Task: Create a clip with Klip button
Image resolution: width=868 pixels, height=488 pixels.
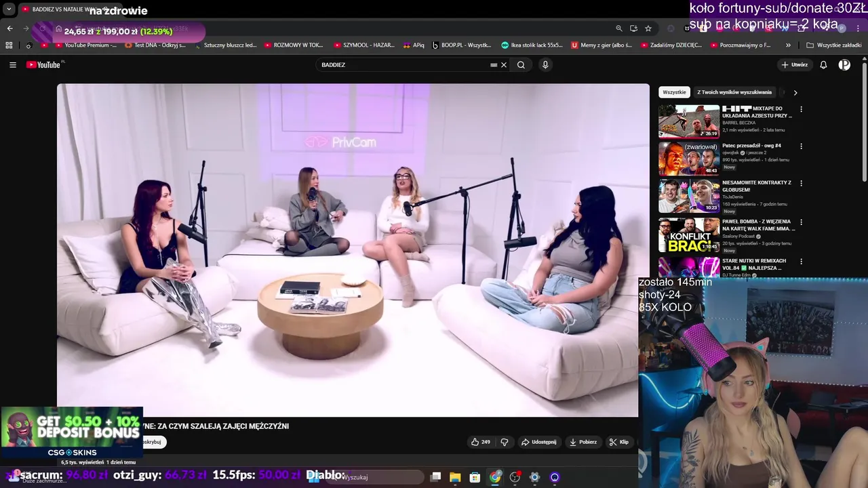Action: tap(619, 442)
